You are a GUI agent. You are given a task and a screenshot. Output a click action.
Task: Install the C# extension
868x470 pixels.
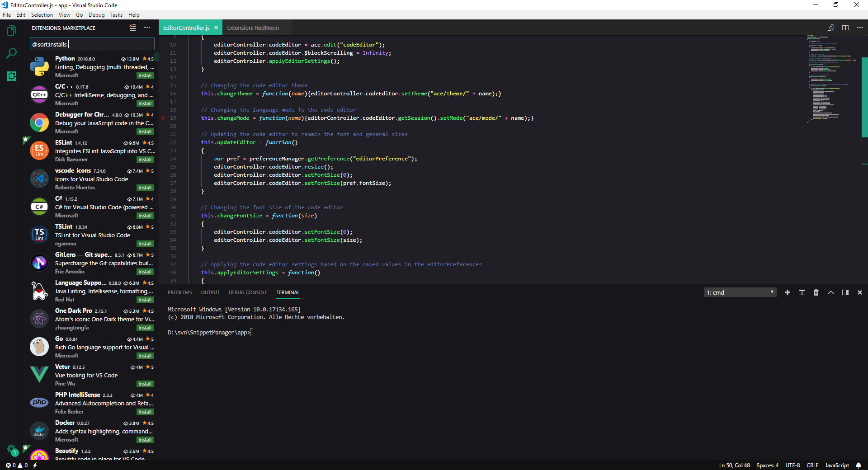click(x=145, y=216)
